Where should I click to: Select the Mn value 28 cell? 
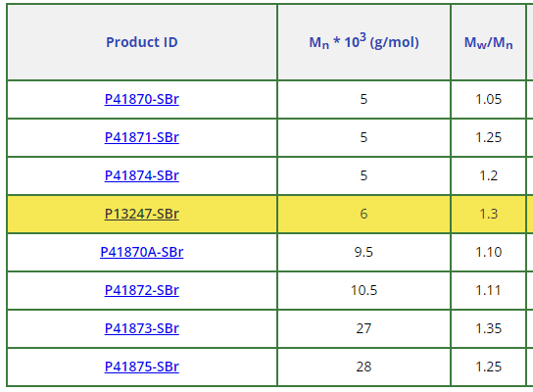pyautogui.click(x=364, y=367)
